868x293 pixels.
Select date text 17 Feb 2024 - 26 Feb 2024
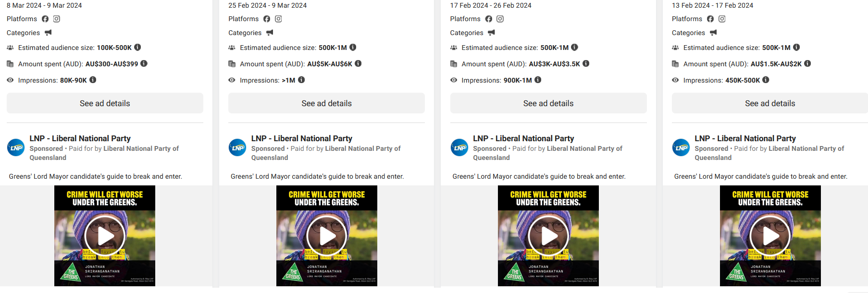point(491,5)
